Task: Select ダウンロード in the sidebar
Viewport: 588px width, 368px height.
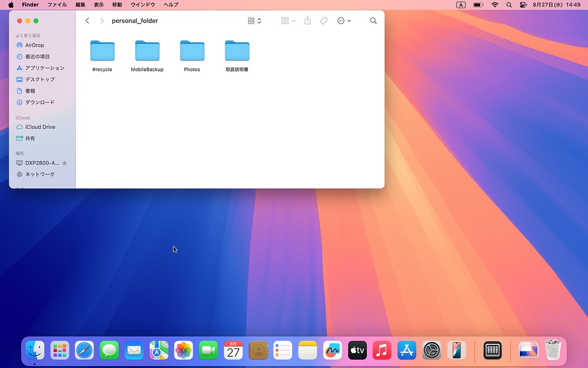Action: click(39, 102)
